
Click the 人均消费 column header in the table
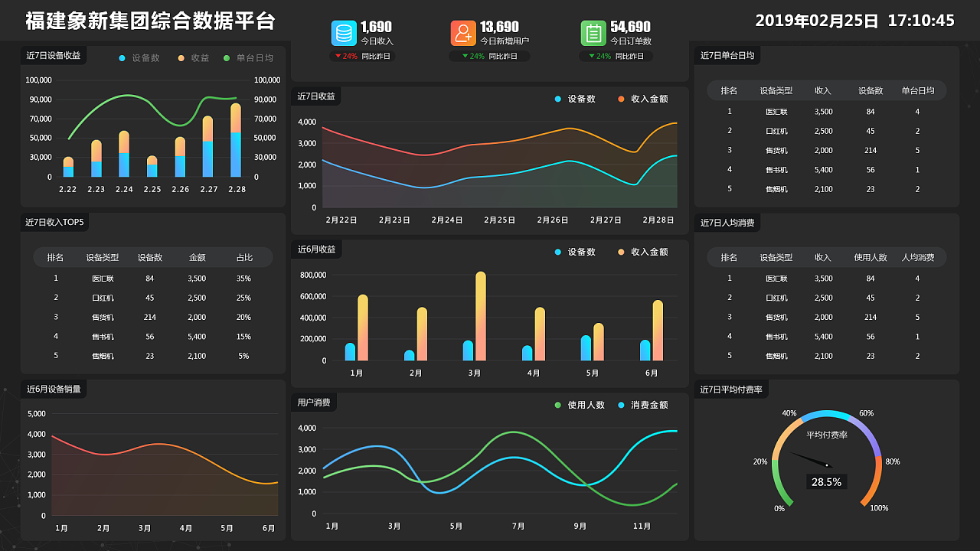click(x=918, y=257)
